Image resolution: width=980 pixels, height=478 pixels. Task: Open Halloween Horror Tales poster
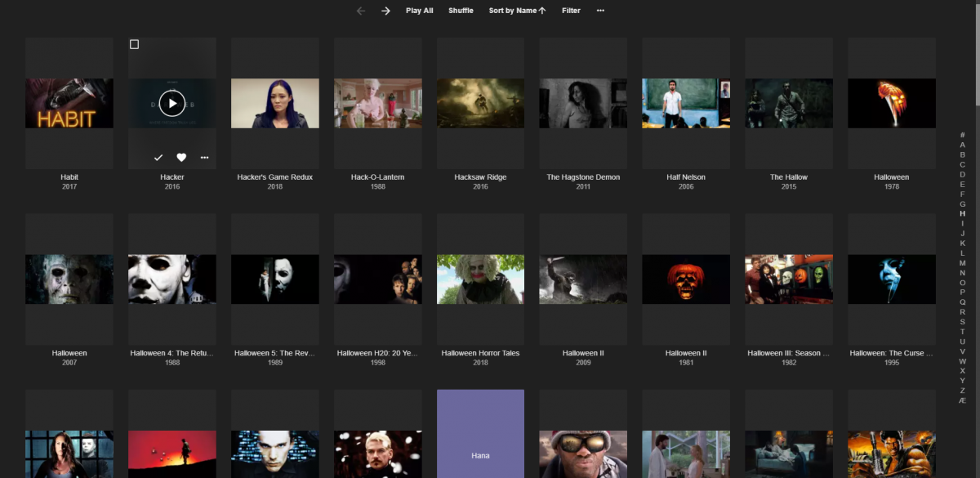[x=480, y=279]
